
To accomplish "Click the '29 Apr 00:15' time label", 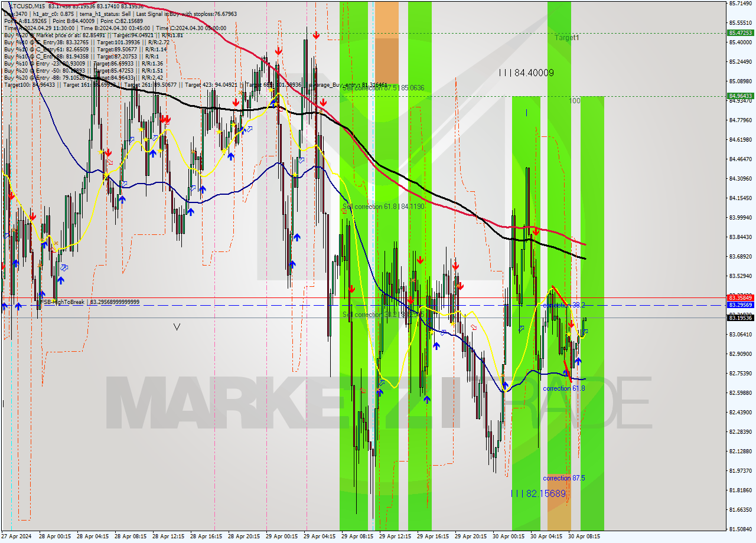I will (281, 537).
